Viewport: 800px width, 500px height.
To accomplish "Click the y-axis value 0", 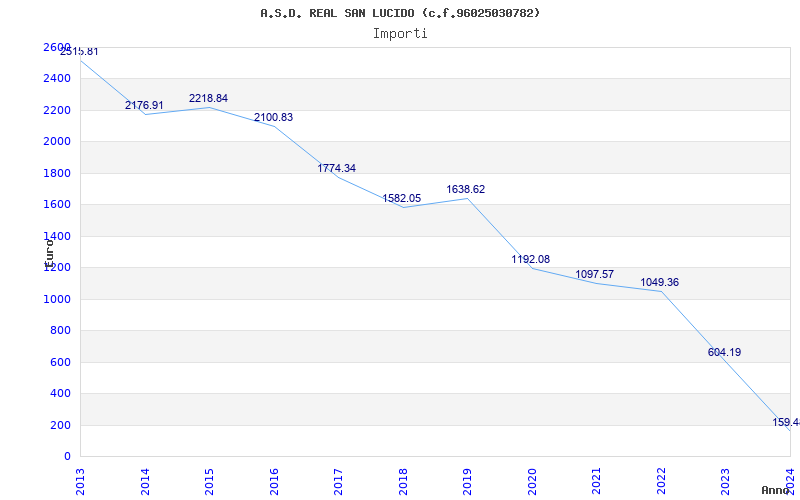I will (x=67, y=457).
